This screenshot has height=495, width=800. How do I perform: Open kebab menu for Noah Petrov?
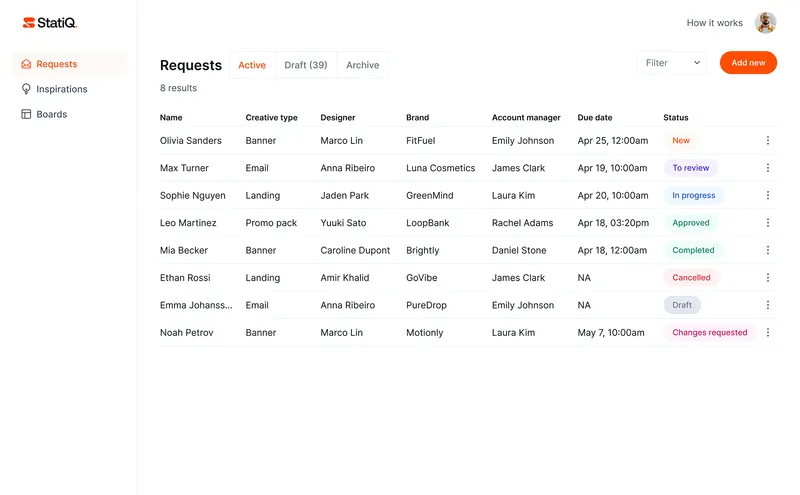pyautogui.click(x=767, y=333)
